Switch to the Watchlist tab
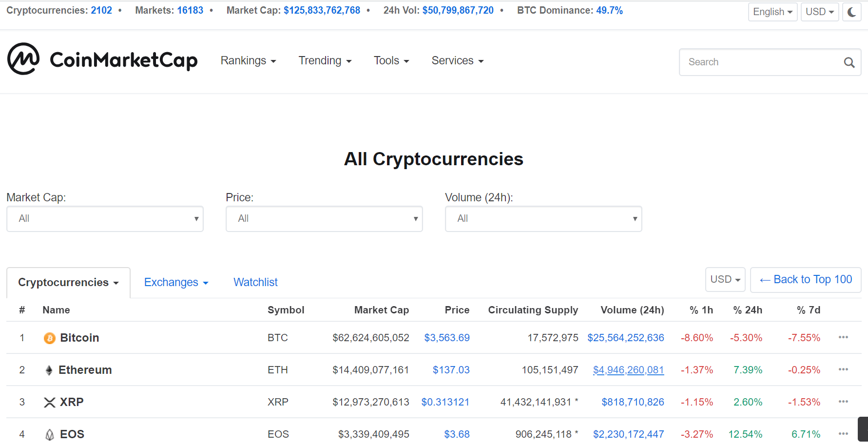 pyautogui.click(x=255, y=282)
